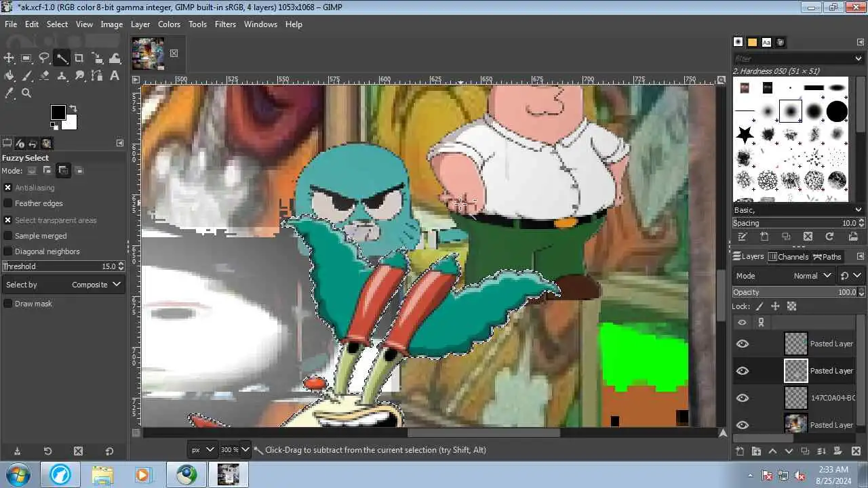Select the Bucket Fill tool
The image size is (868, 488).
click(x=9, y=76)
